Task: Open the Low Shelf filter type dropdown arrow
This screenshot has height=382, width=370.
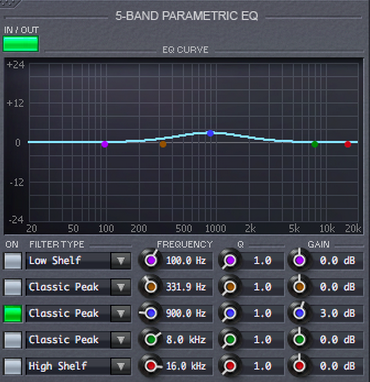Action: point(121,261)
